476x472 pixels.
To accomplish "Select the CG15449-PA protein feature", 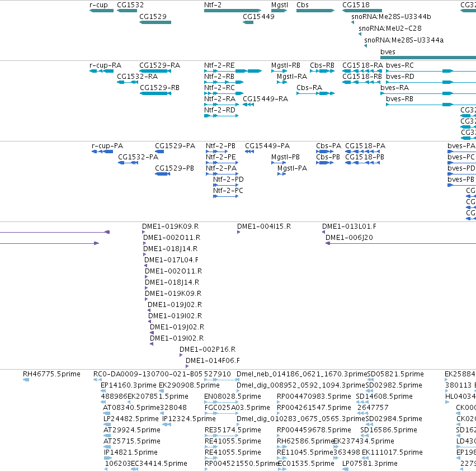I will click(x=249, y=152).
